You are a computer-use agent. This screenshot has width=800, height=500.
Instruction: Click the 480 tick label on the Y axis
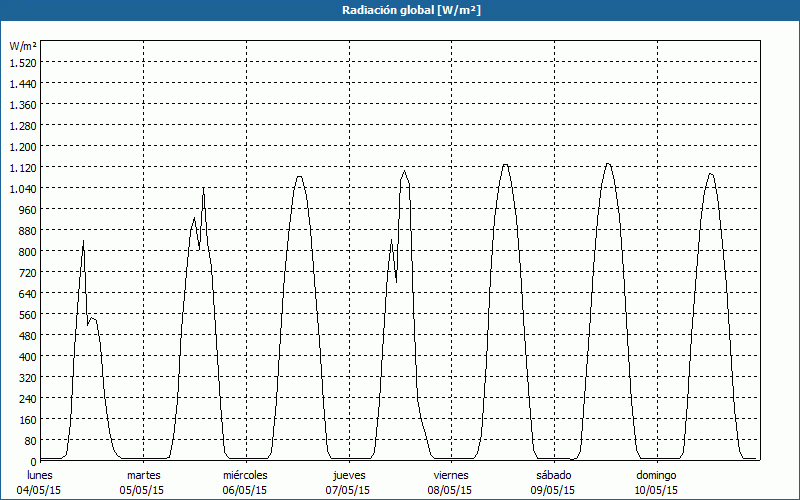point(26,336)
